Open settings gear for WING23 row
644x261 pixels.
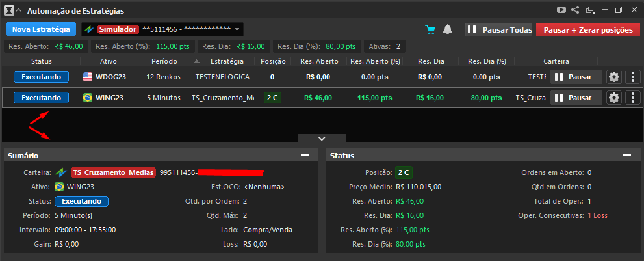pos(614,98)
